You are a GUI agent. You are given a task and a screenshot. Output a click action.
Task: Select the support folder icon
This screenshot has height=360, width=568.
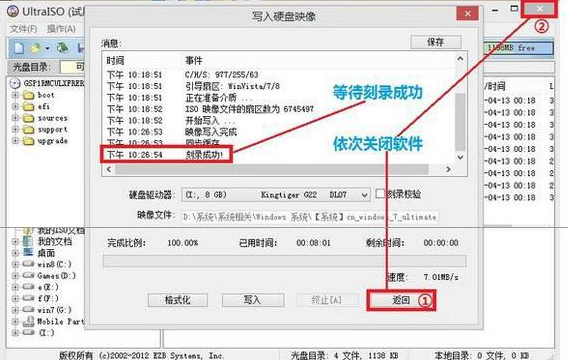pos(28,129)
